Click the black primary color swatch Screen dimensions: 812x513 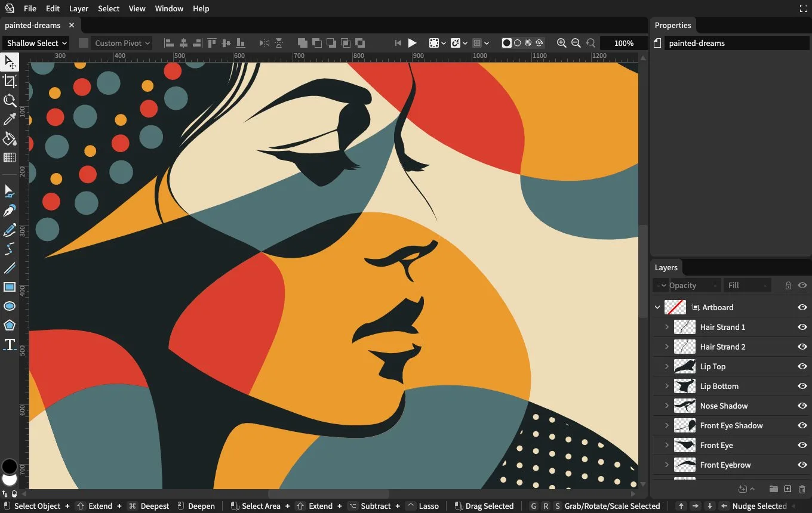[x=10, y=466]
